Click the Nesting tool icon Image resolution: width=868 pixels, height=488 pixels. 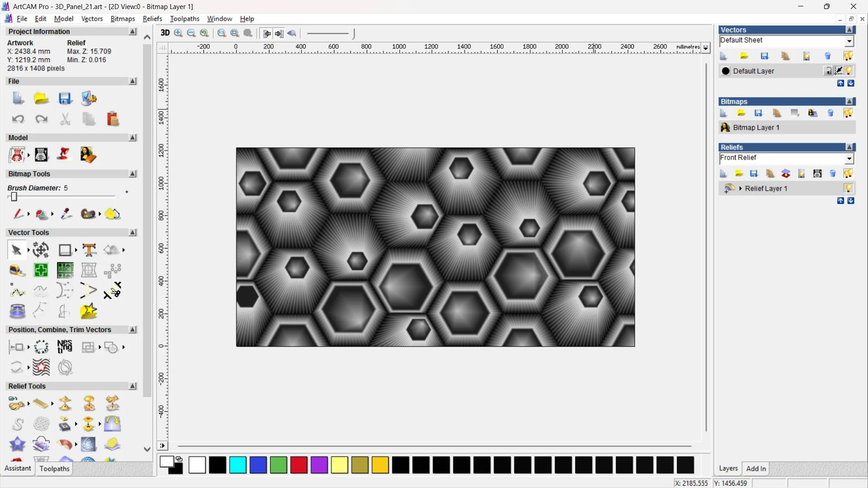click(65, 347)
